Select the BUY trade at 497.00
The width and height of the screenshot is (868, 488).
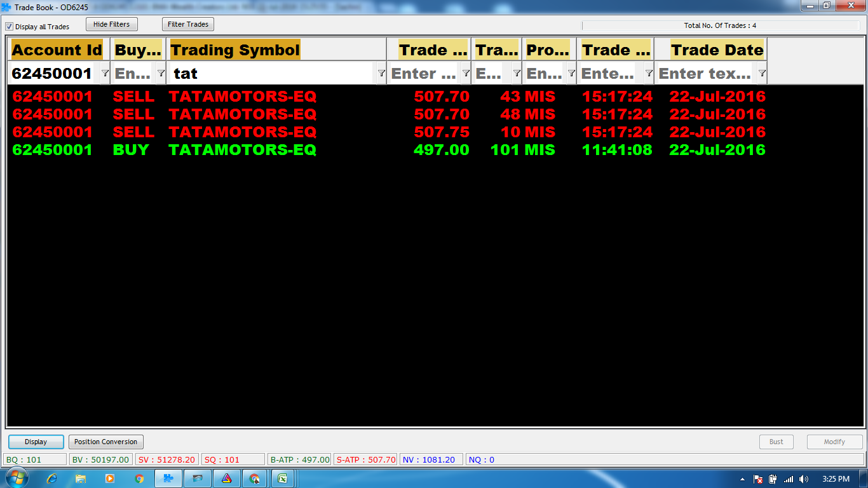[x=389, y=150]
